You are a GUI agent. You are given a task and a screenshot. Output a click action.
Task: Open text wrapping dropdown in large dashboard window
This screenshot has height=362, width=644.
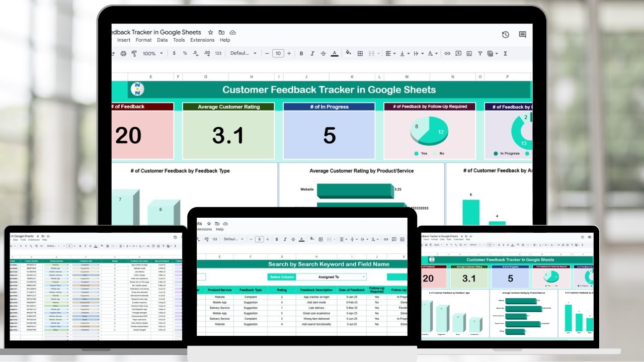(418, 53)
